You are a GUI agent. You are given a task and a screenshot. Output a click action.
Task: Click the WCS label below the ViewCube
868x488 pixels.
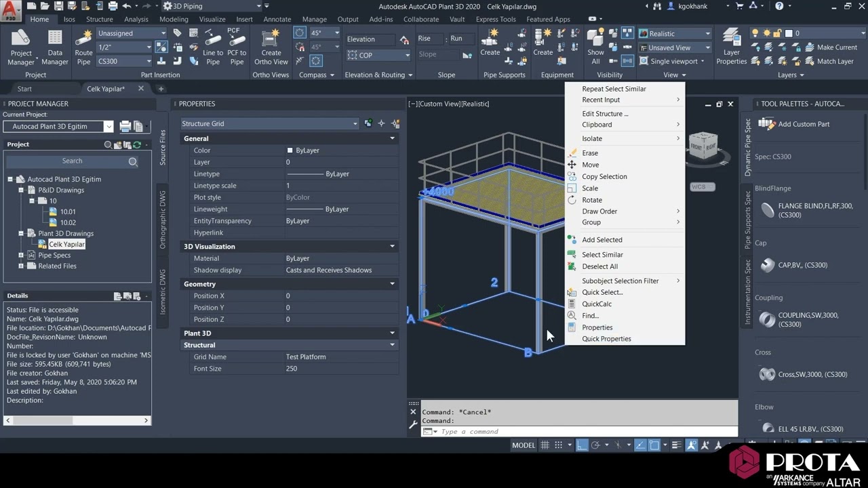(703, 186)
